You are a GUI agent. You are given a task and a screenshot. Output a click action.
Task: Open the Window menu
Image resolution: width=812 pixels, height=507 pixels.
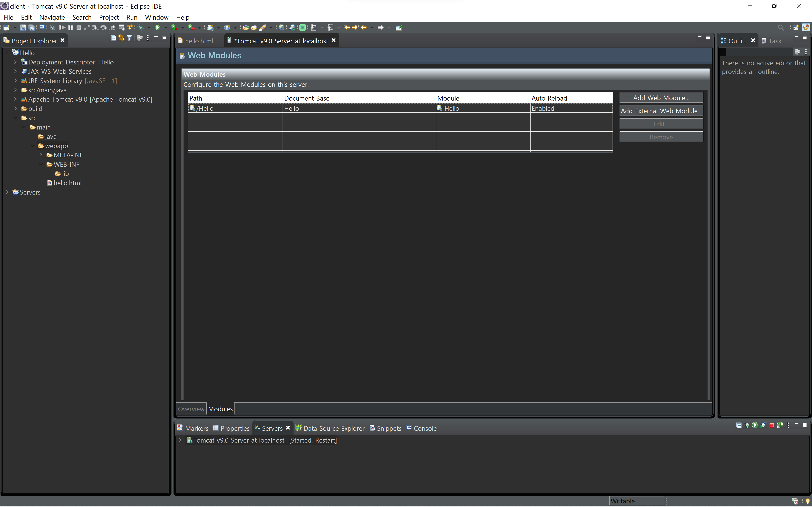pyautogui.click(x=156, y=17)
